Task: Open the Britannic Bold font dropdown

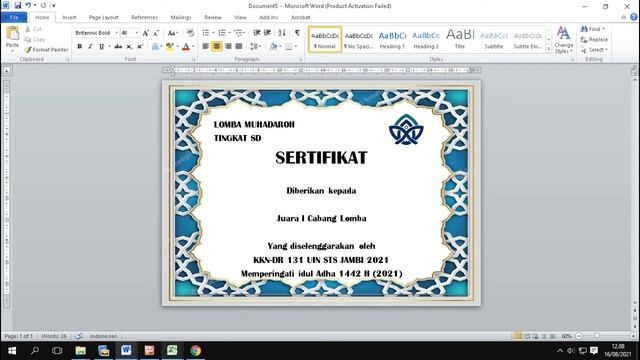Action: click(117, 33)
